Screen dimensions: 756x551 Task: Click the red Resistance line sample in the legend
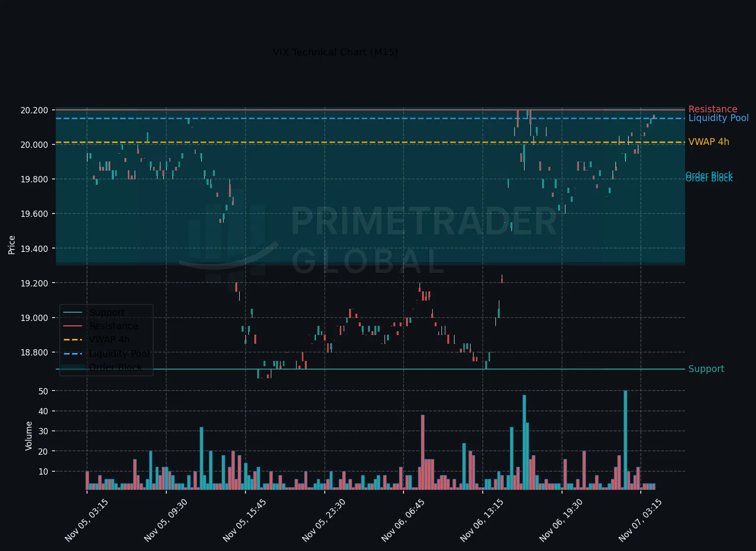(x=73, y=326)
